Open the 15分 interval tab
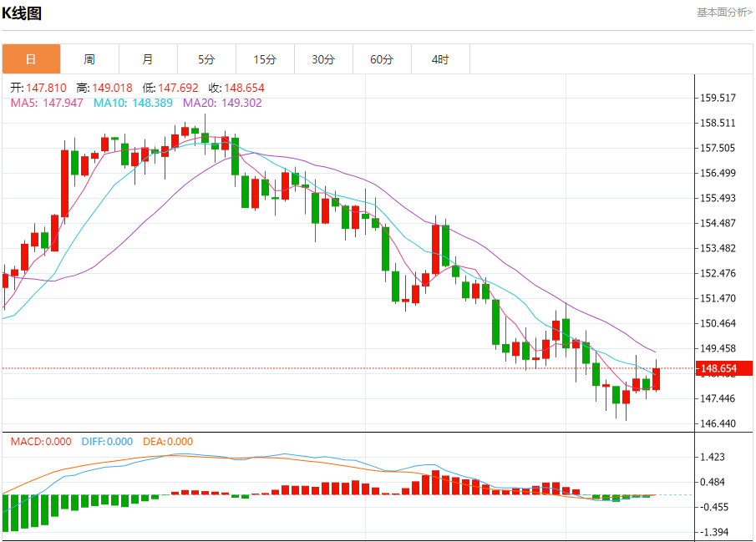Screen dimensions: 756x542 tap(265, 59)
